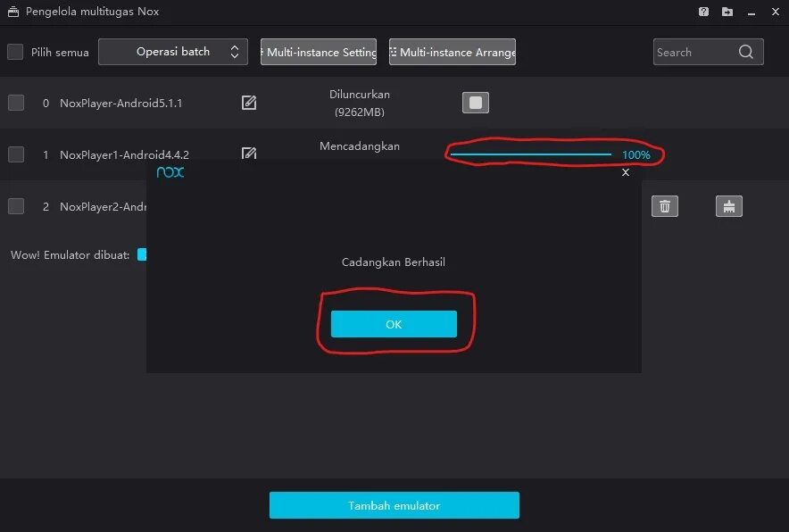Open Multi-instance Setting
The image size is (789, 532).
point(319,52)
